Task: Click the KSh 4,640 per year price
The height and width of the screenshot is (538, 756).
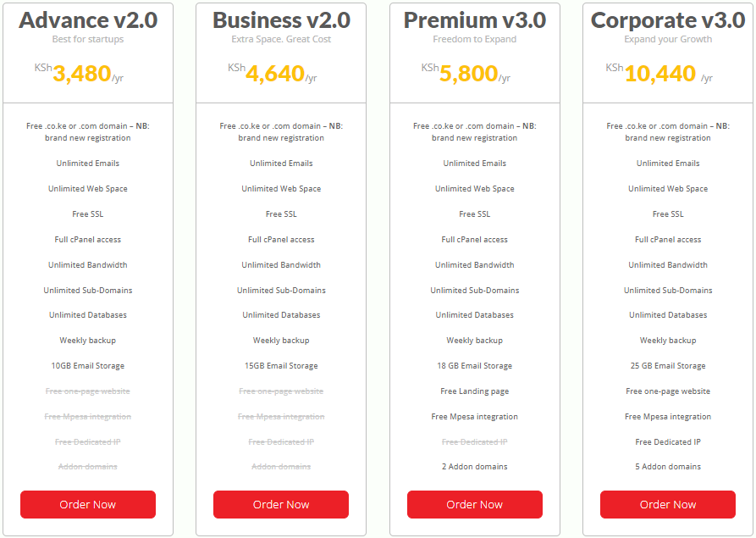Action: [x=273, y=74]
